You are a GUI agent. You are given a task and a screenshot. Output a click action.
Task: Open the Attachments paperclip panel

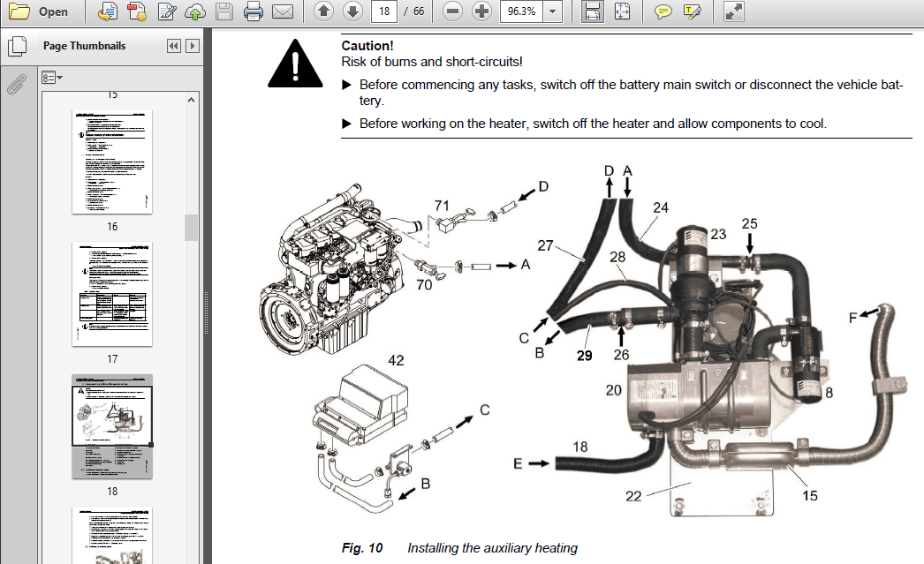[17, 84]
